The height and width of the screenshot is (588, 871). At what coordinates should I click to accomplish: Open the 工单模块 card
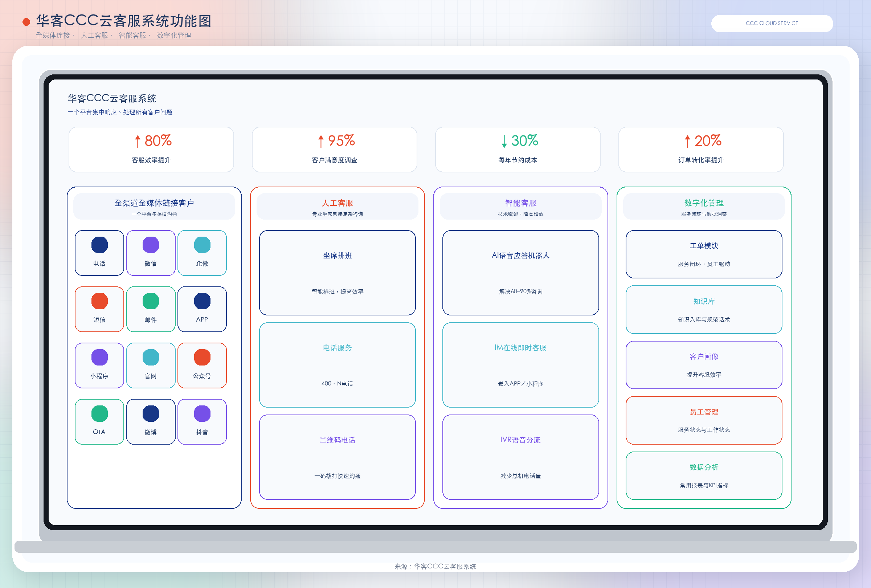click(704, 254)
